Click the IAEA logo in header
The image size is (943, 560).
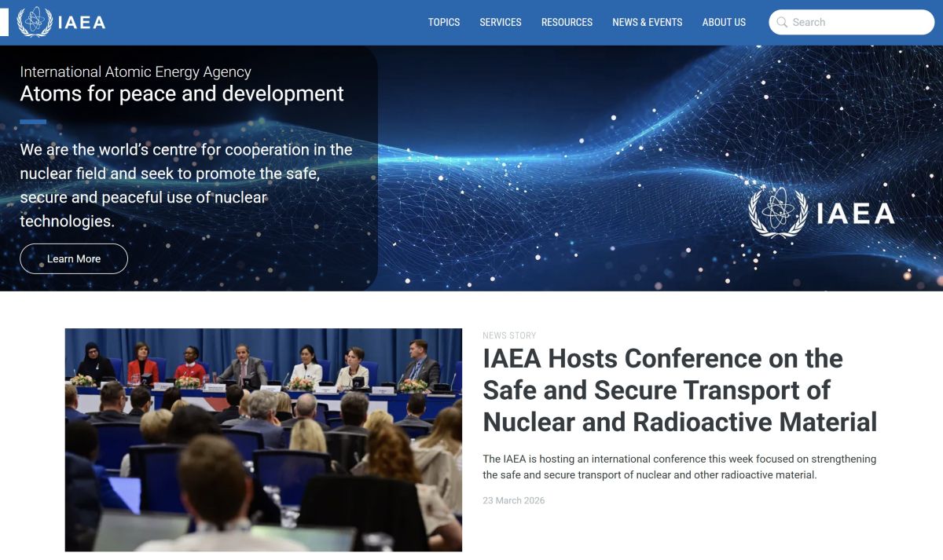pyautogui.click(x=61, y=22)
